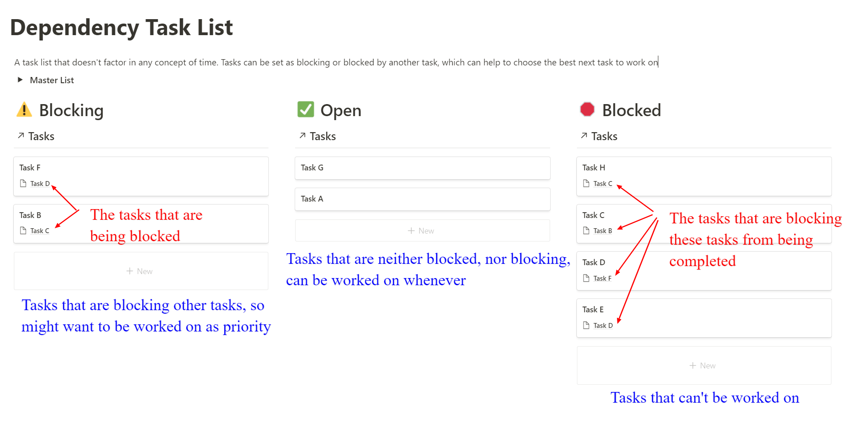868x444 pixels.
Task: Add New task in Blocking column
Action: [x=141, y=271]
